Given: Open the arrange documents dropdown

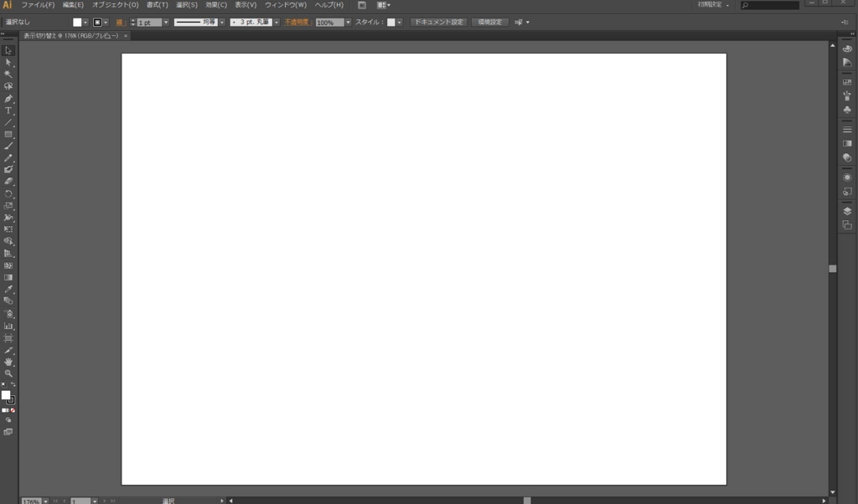Looking at the screenshot, I should coord(384,5).
